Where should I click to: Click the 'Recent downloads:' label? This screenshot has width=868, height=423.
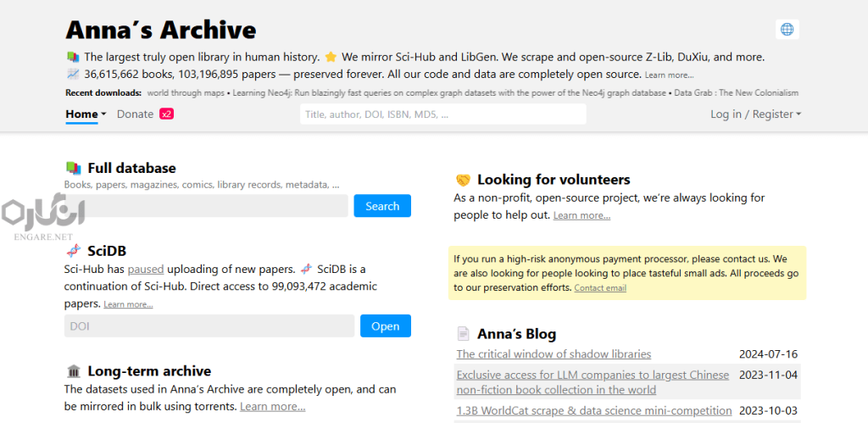103,93
